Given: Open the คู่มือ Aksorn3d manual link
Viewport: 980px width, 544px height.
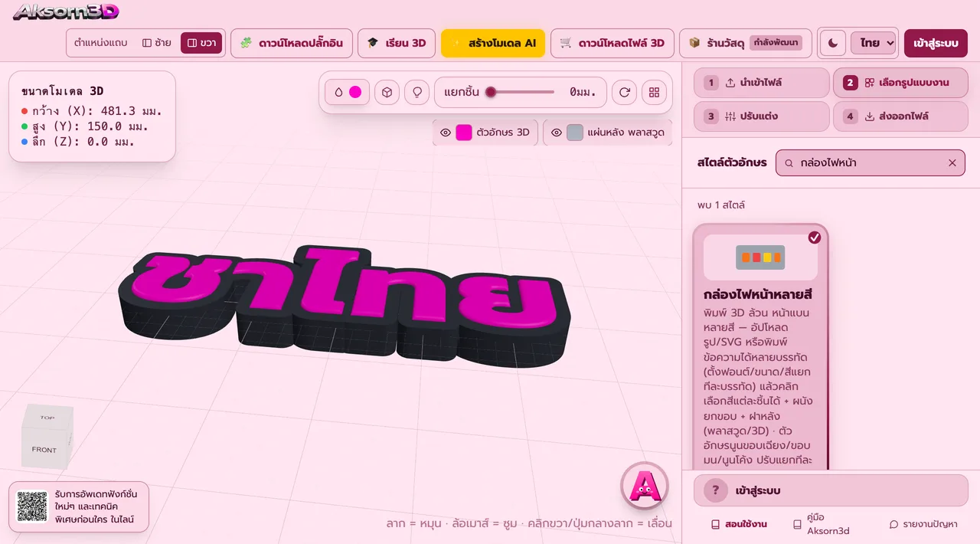Looking at the screenshot, I should click(x=822, y=524).
